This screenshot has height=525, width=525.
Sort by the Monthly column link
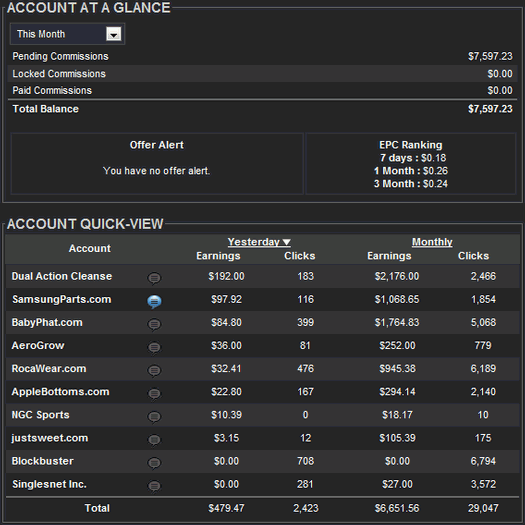[432, 242]
